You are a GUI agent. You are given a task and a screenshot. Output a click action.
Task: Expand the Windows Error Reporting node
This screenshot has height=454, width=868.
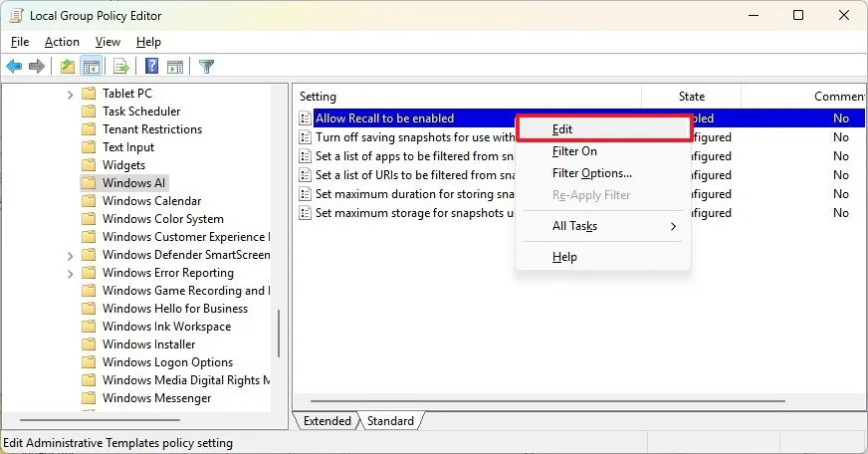[70, 274]
